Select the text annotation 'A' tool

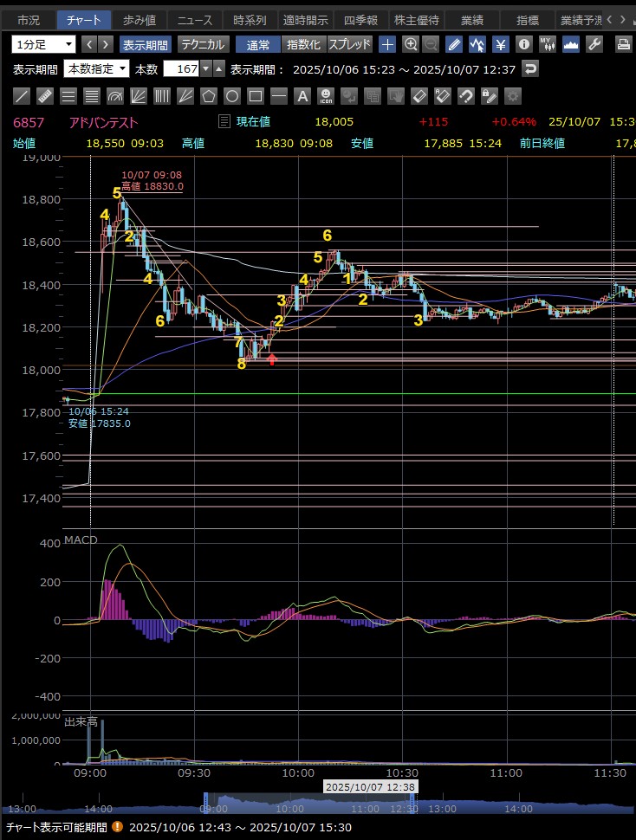pos(302,96)
